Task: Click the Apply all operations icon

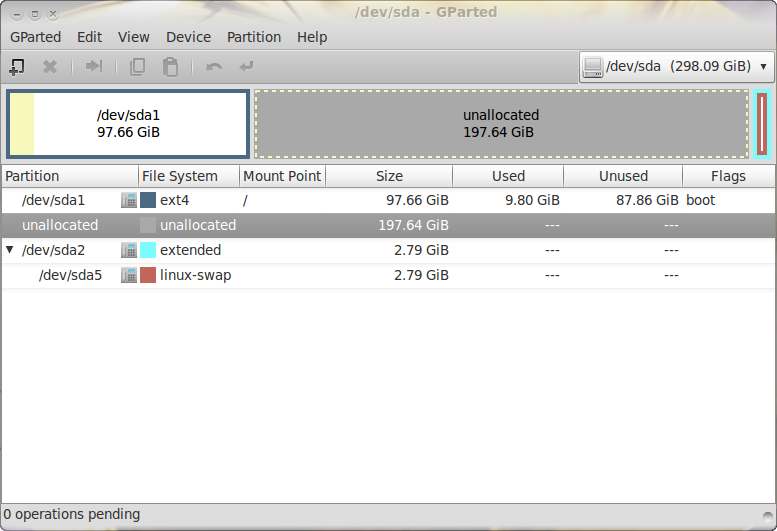Action: [246, 66]
